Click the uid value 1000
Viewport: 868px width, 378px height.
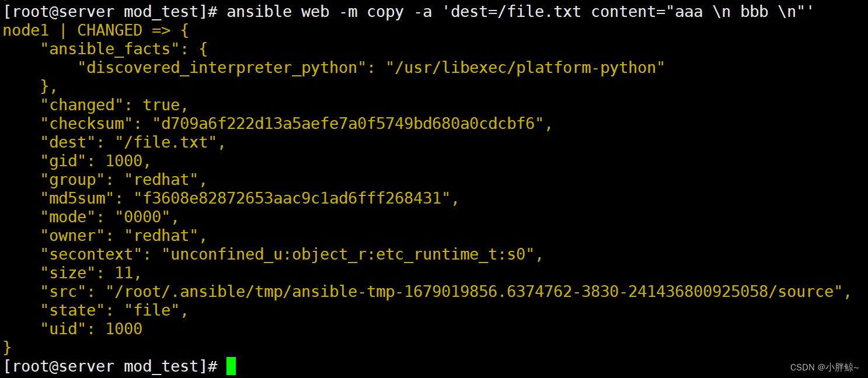[x=124, y=329]
